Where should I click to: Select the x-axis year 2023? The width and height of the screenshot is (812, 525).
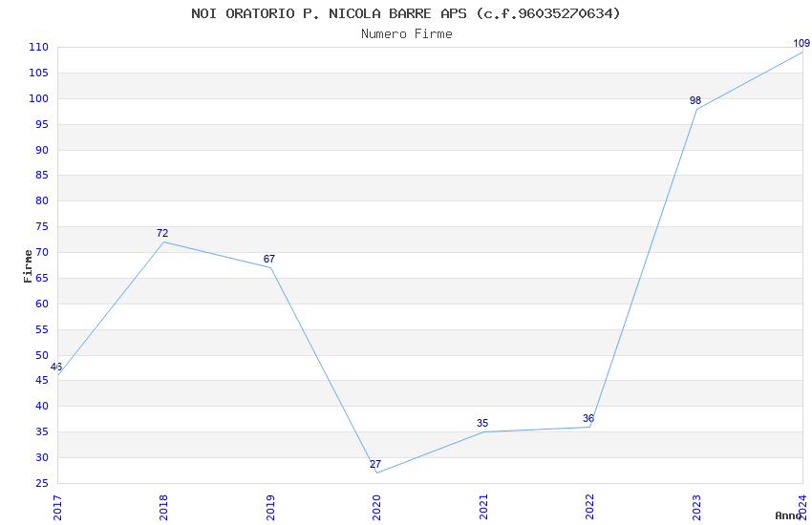(696, 508)
